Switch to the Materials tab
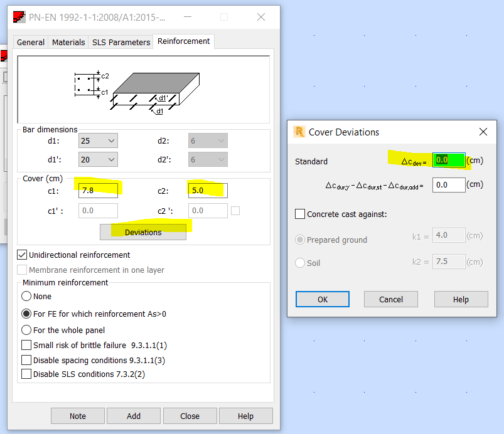 click(68, 42)
